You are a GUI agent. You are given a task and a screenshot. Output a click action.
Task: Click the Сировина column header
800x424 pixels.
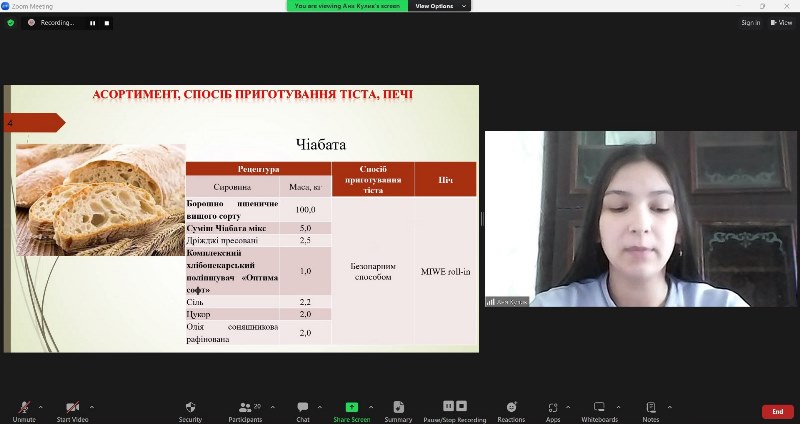click(232, 187)
